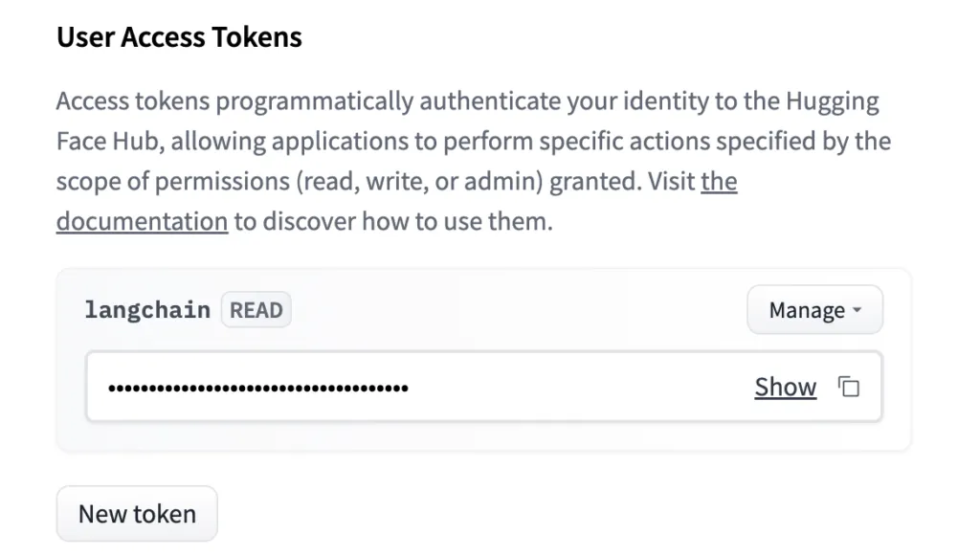Click the caret arrow beside Manage

click(x=857, y=309)
